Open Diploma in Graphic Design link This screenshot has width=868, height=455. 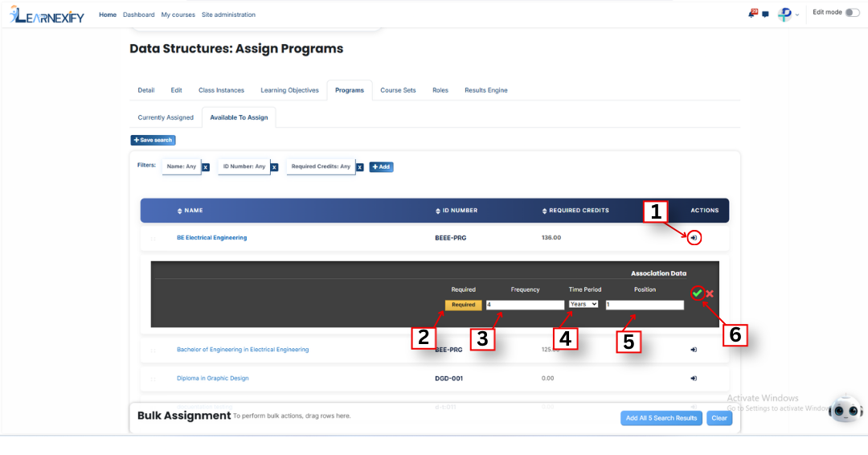point(212,378)
